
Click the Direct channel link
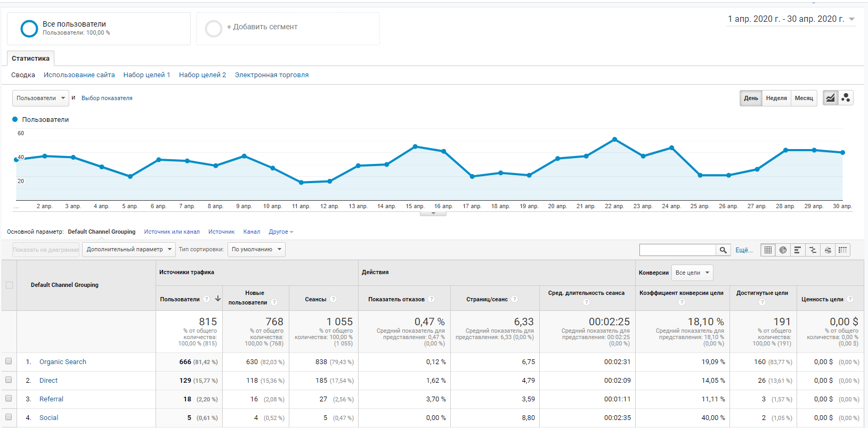coord(48,381)
